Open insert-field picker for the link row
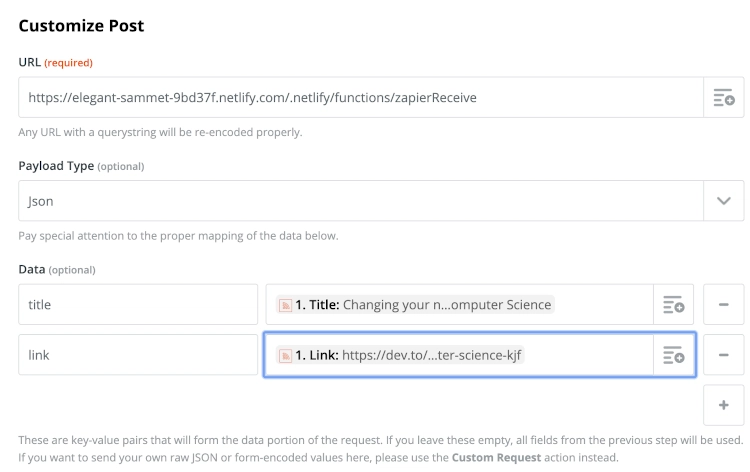Viewport: 750px width, 472px height. (673, 355)
